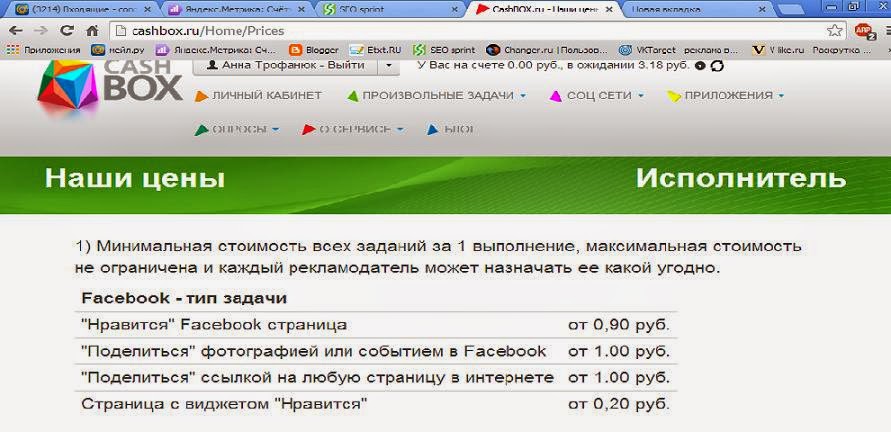Open the browser home page icon
Viewport: 891px width, 432px height.
[92, 31]
